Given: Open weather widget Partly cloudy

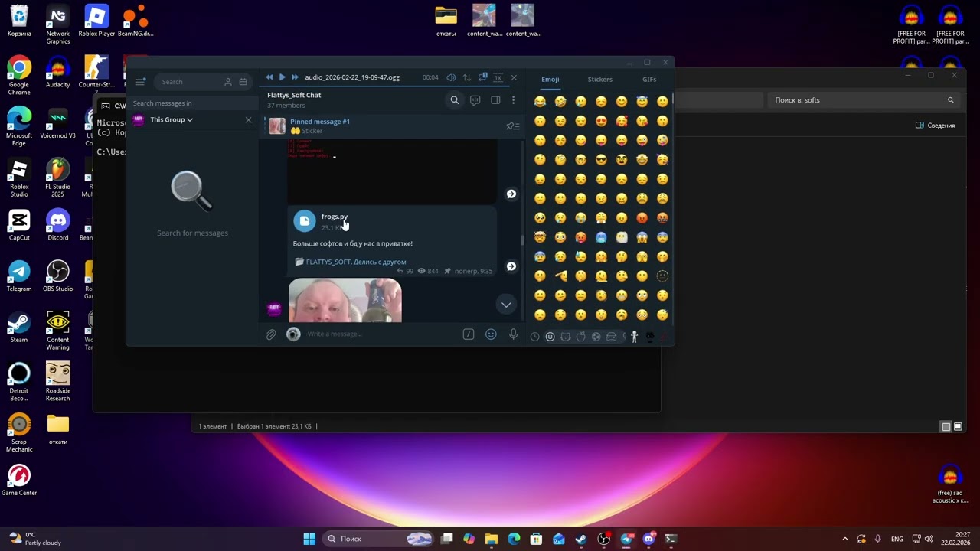Looking at the screenshot, I should click(x=34, y=539).
